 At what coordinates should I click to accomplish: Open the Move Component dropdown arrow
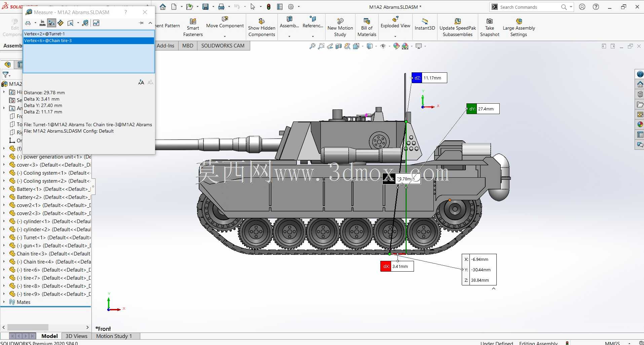coord(225,36)
